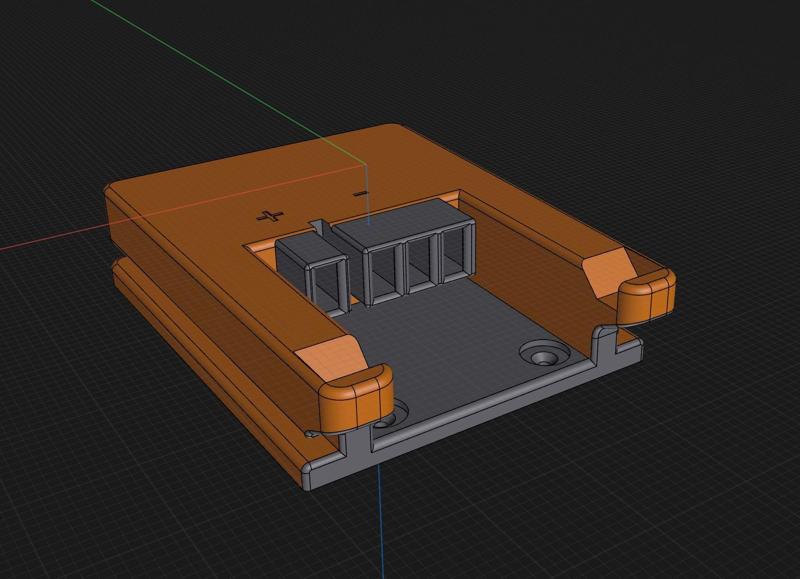Select the front-right rounded orange end cap

coord(647,298)
